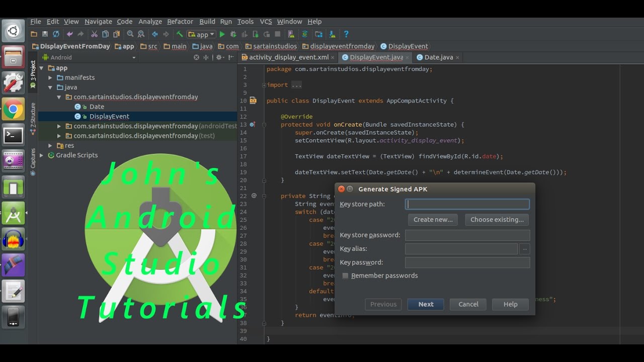
Task: Open the app run configuration dropdown
Action: point(201,34)
